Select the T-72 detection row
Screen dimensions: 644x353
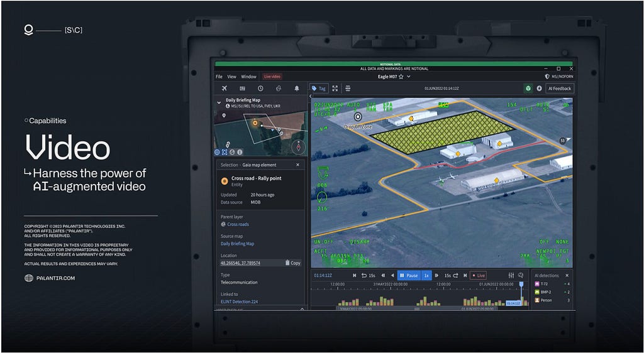coord(552,284)
